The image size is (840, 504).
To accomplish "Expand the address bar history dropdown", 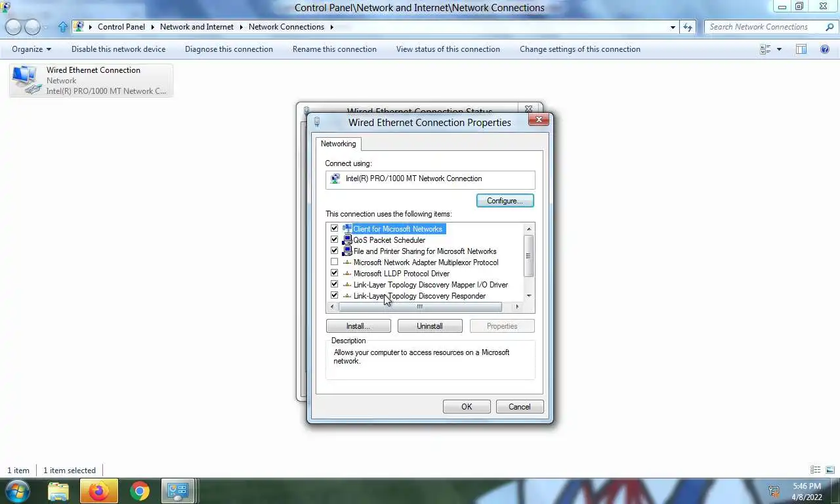I will (x=673, y=27).
